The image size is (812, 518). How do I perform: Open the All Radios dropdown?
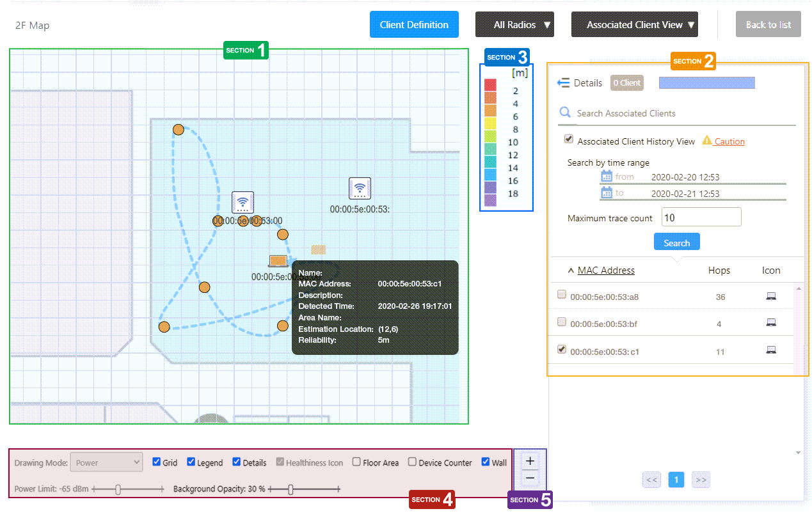(x=514, y=25)
